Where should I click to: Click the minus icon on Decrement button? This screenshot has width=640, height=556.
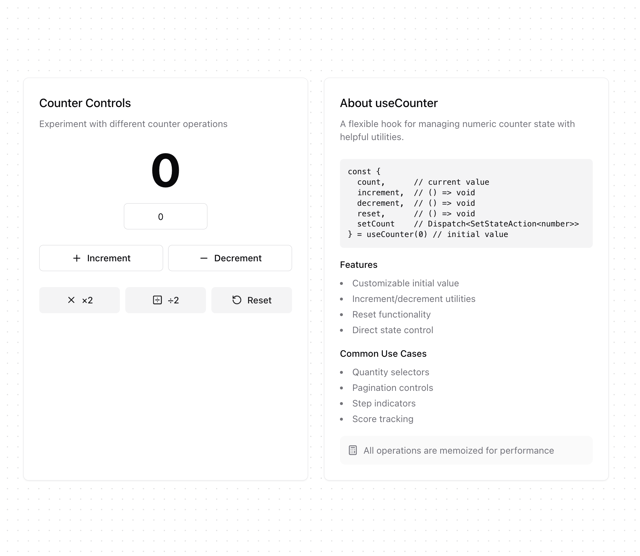click(204, 258)
